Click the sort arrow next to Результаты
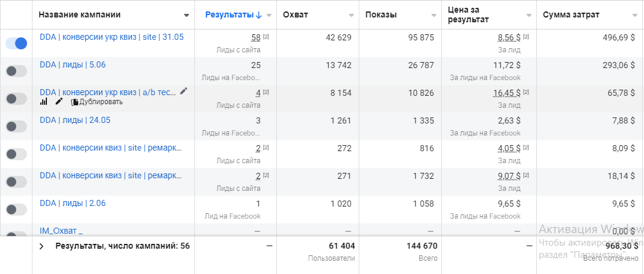 pyautogui.click(x=259, y=15)
